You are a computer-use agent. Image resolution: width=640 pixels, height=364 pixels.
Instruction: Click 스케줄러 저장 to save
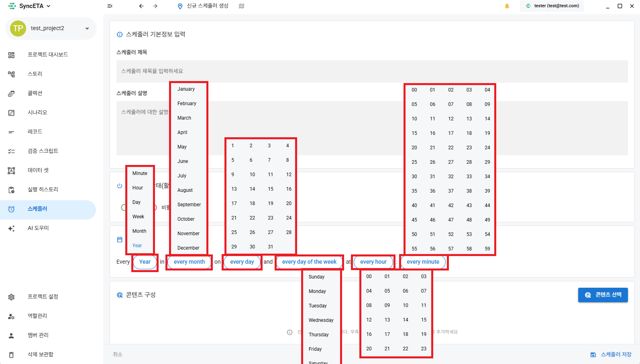(x=611, y=354)
